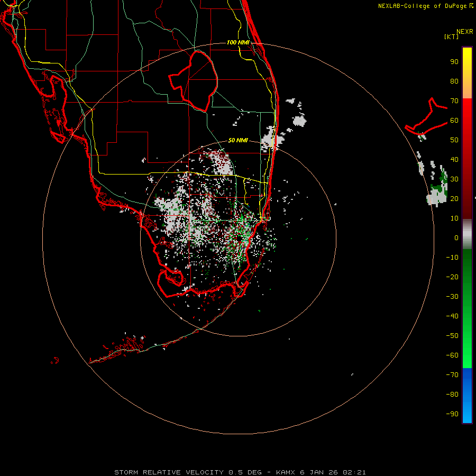Click the -50 value on velocity scale
This screenshot has height=476, width=476.
tap(452, 336)
